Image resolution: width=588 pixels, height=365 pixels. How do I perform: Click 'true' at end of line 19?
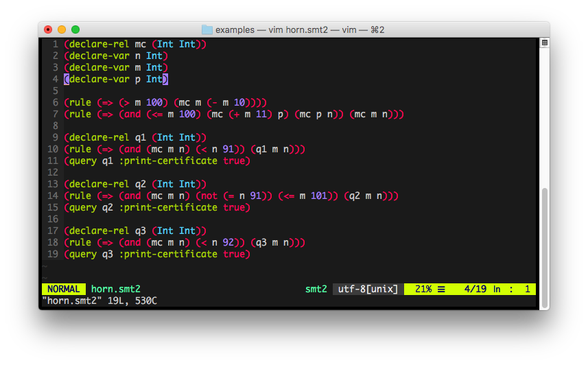point(235,254)
